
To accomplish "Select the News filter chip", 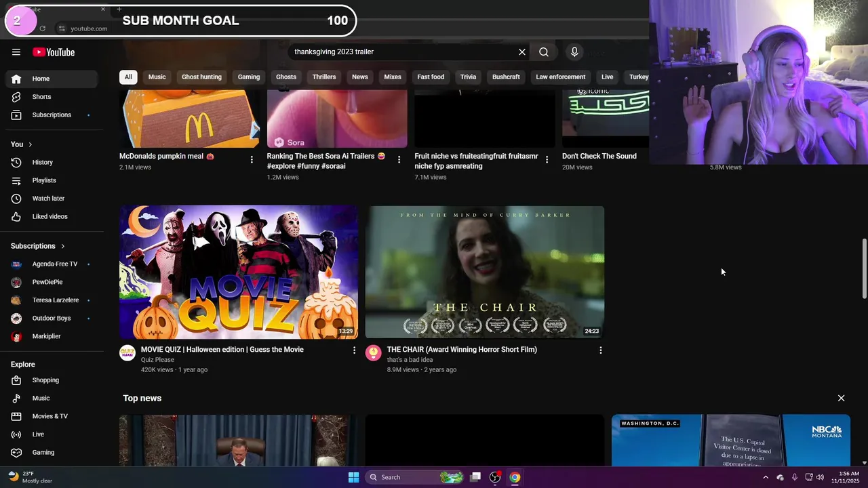I will pyautogui.click(x=360, y=77).
